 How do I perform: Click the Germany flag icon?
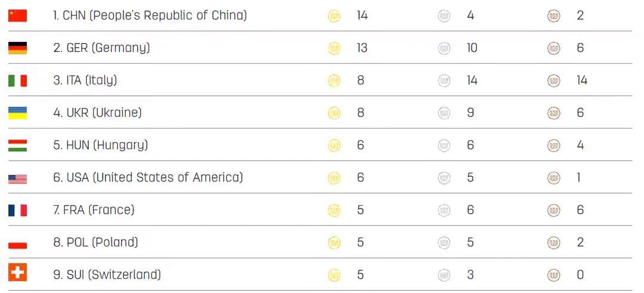pos(17,48)
